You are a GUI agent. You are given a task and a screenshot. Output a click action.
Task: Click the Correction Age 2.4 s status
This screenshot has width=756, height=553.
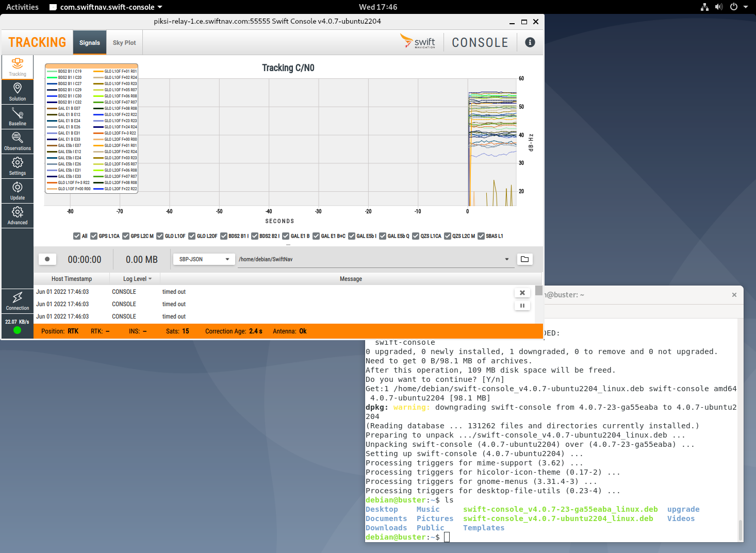234,331
